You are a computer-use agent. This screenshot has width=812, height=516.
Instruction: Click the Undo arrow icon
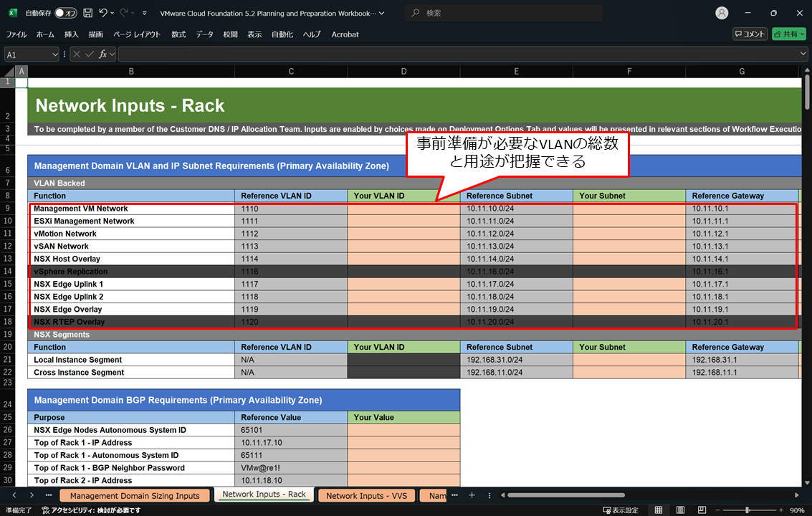coord(103,13)
